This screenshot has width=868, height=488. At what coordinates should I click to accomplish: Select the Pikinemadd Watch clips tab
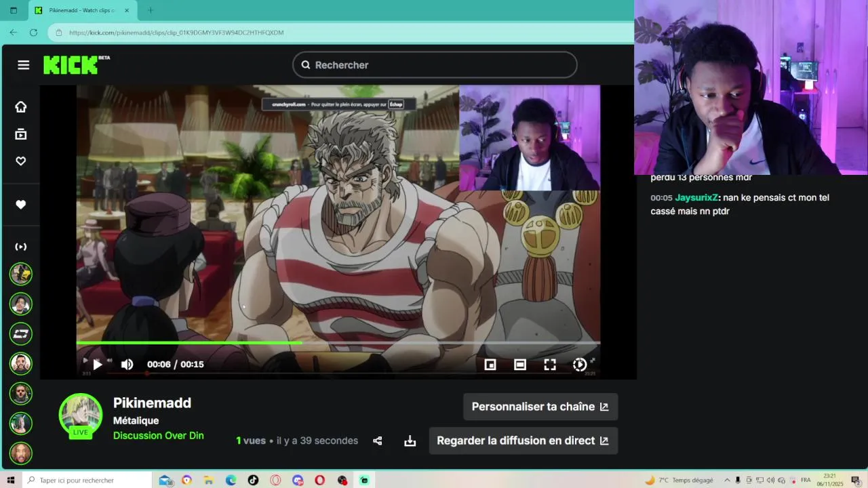tap(81, 10)
